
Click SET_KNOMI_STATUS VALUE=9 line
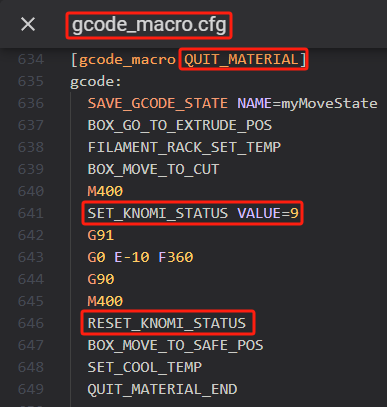193,213
